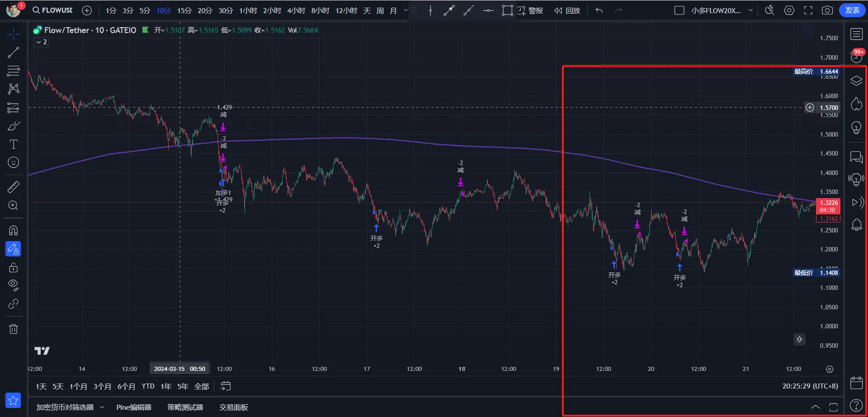Toggle the linked drawings sync icon
This screenshot has height=417, width=868.
point(14,304)
